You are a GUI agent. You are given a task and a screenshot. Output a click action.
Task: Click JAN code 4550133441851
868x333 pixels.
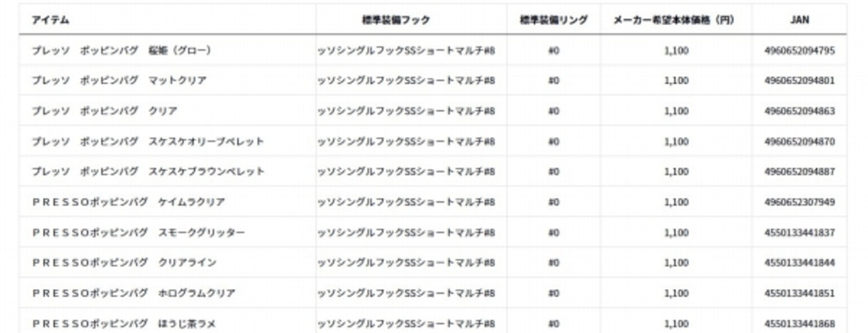coord(800,293)
